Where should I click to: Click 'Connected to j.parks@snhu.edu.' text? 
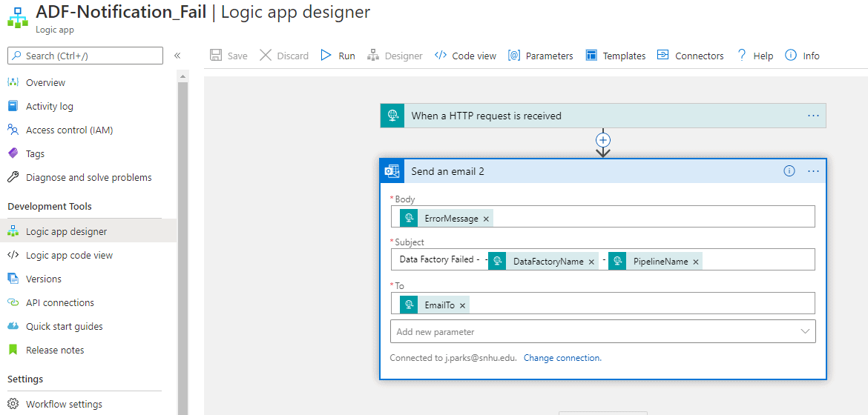pos(453,358)
